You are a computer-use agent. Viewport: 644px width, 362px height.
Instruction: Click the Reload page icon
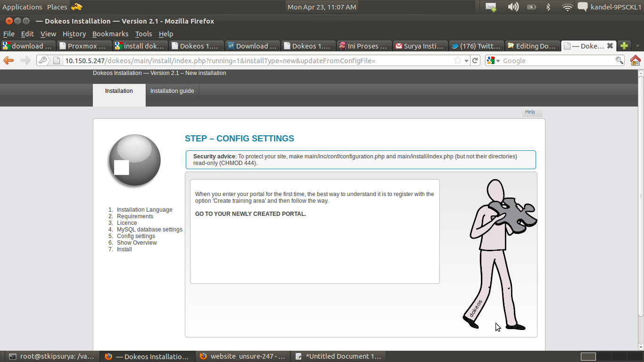(x=475, y=60)
